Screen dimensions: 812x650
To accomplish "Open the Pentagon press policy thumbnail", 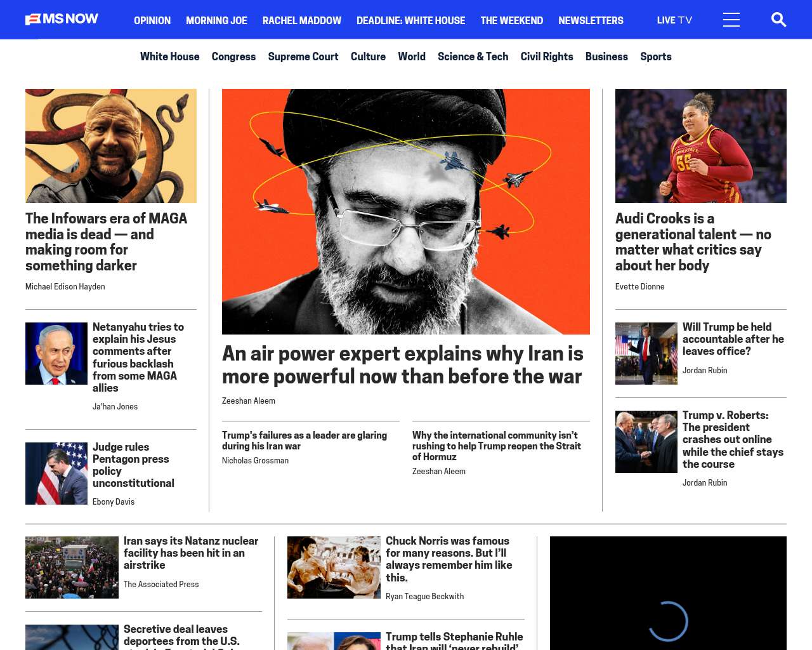I will click(56, 474).
